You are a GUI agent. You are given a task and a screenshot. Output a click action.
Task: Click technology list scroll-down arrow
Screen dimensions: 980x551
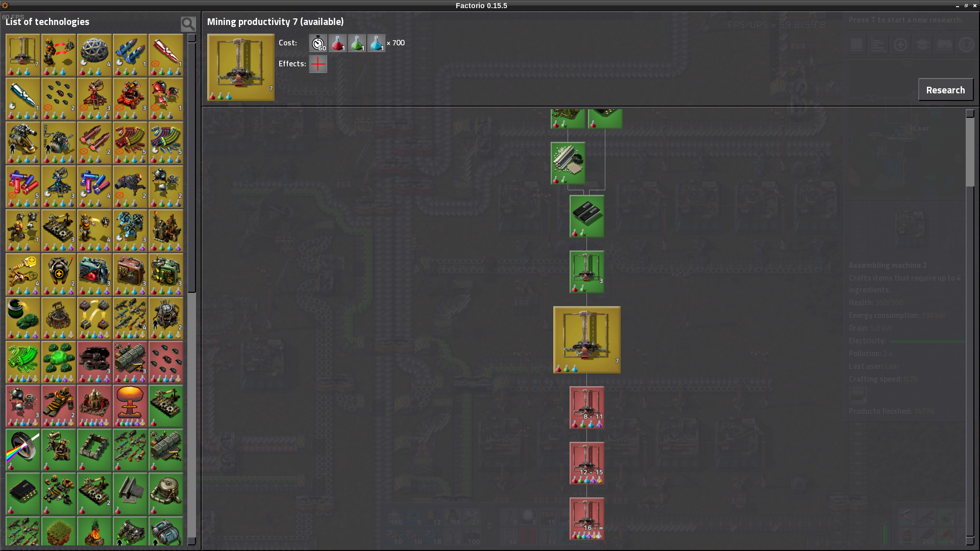(192, 541)
